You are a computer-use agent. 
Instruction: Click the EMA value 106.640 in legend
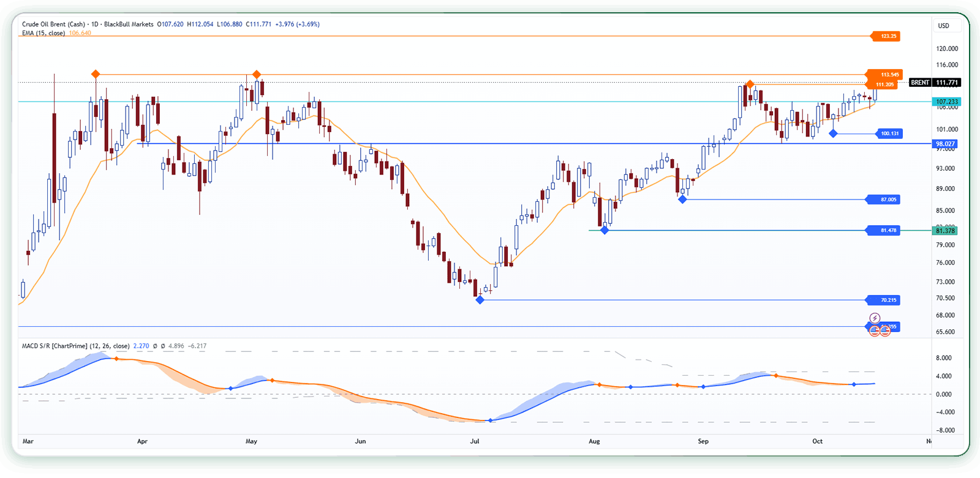(x=80, y=33)
